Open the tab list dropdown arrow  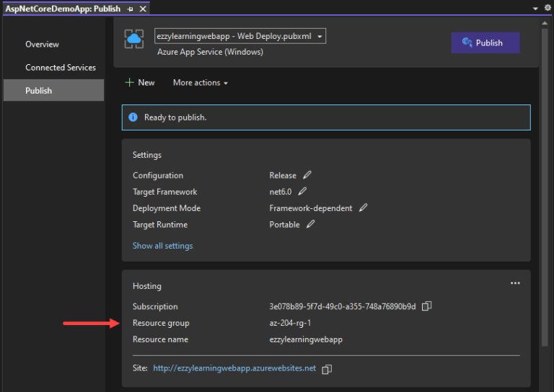coord(535,9)
